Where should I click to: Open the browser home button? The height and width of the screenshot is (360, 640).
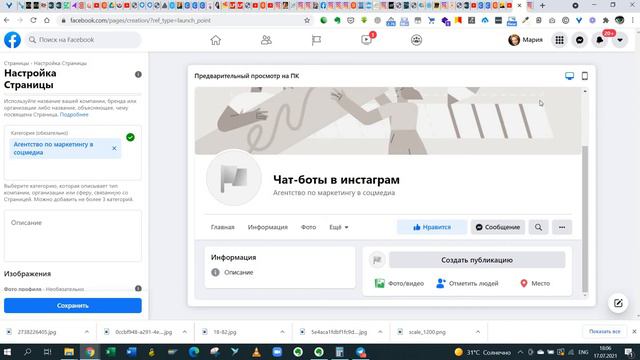click(x=47, y=20)
